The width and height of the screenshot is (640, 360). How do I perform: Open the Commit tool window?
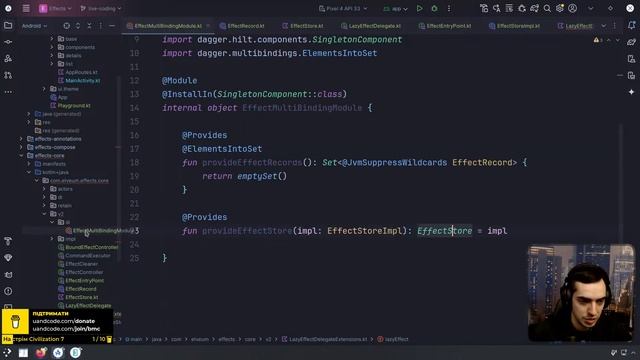coord(8,42)
